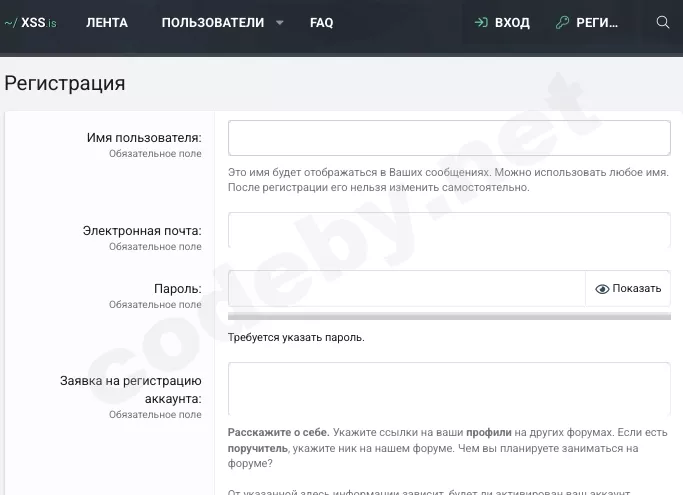683x495 pixels.
Task: Click the 'Расскажите о себе.' hint text
Action: click(277, 432)
